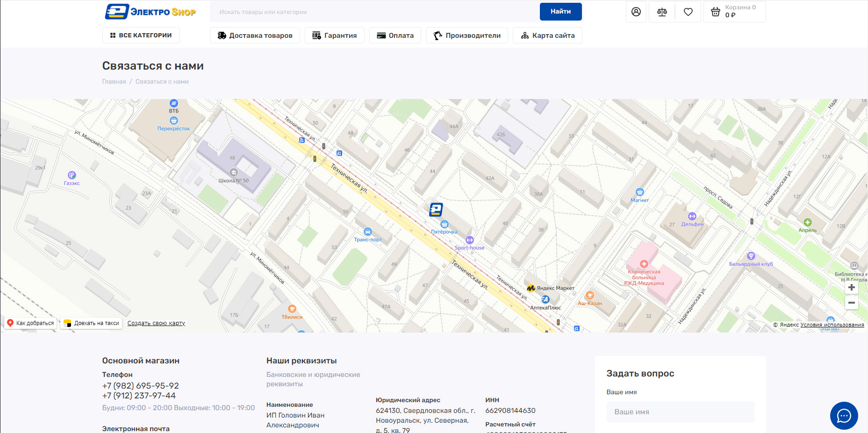Go to Оплата page
The height and width of the screenshot is (433, 868).
395,35
